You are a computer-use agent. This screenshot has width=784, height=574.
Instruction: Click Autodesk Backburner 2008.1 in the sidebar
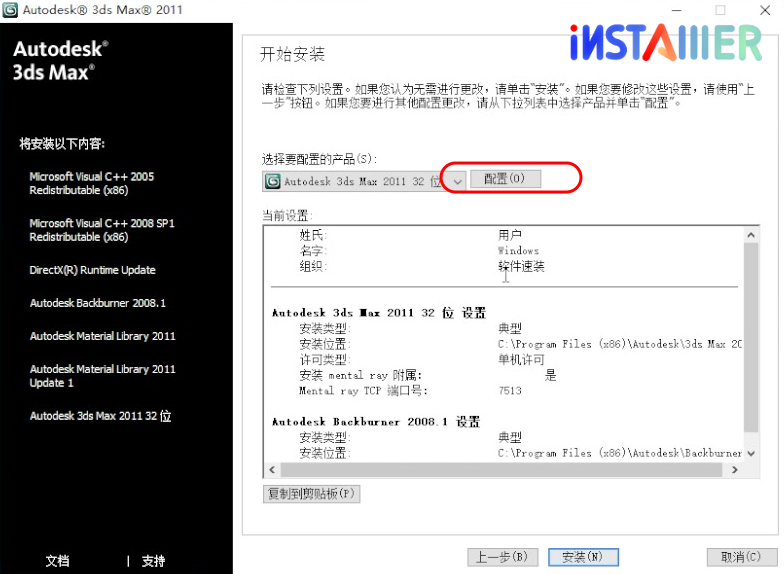[98, 303]
